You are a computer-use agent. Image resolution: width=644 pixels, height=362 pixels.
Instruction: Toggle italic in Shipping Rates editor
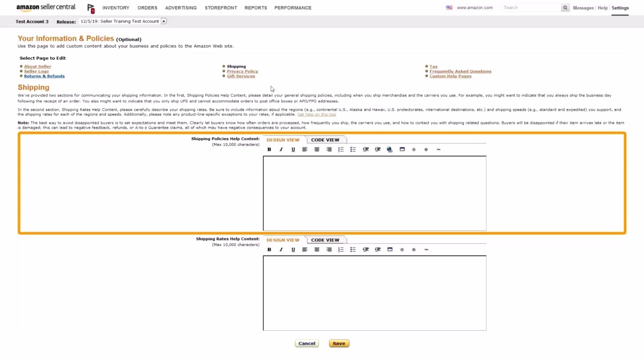pyautogui.click(x=281, y=249)
